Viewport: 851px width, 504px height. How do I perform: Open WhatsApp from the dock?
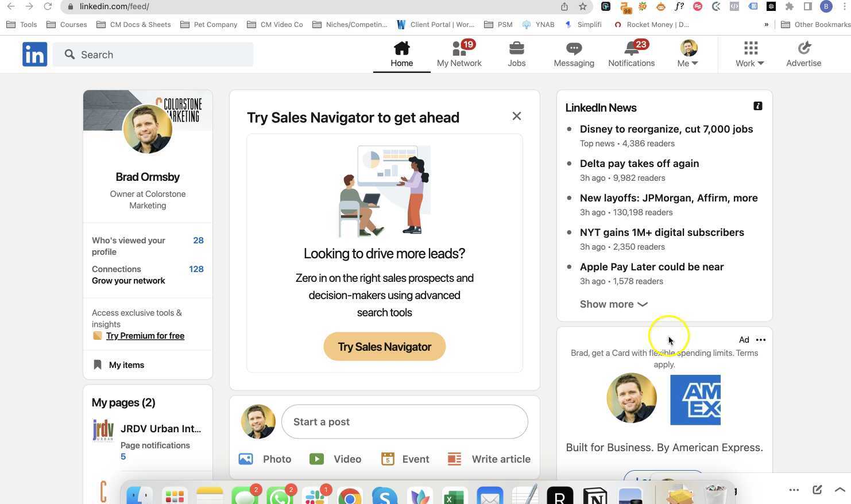pos(280,496)
